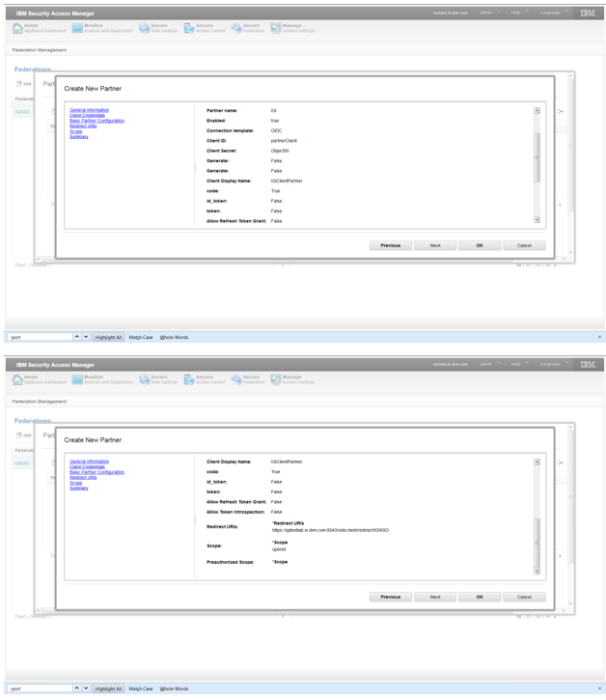Toggle Highlight All in top screenshot find bar
Screen dimensions: 606x700
tap(108, 338)
